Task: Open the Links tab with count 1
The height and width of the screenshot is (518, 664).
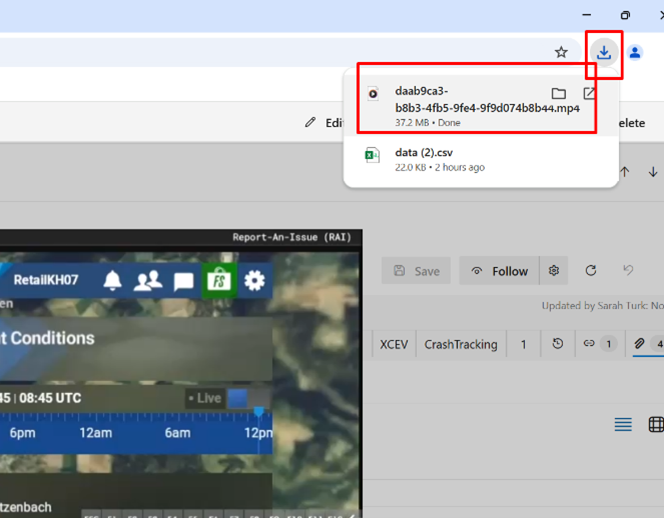Action: pyautogui.click(x=599, y=344)
